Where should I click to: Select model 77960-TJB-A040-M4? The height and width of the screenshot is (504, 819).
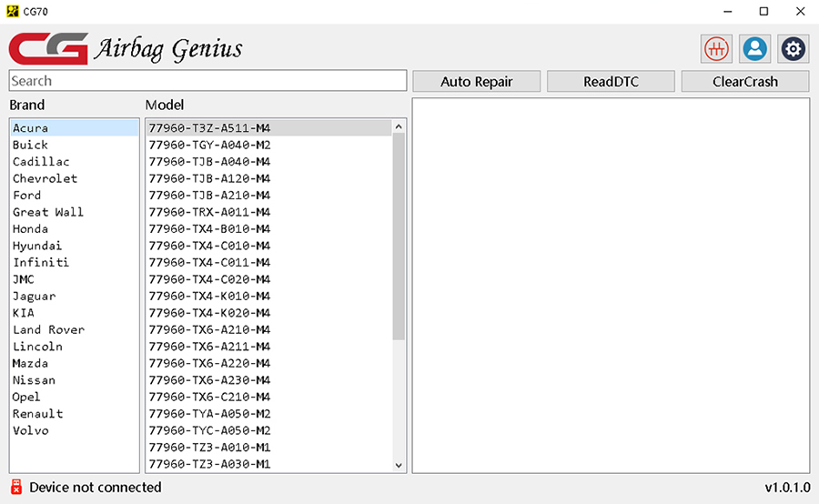(268, 161)
